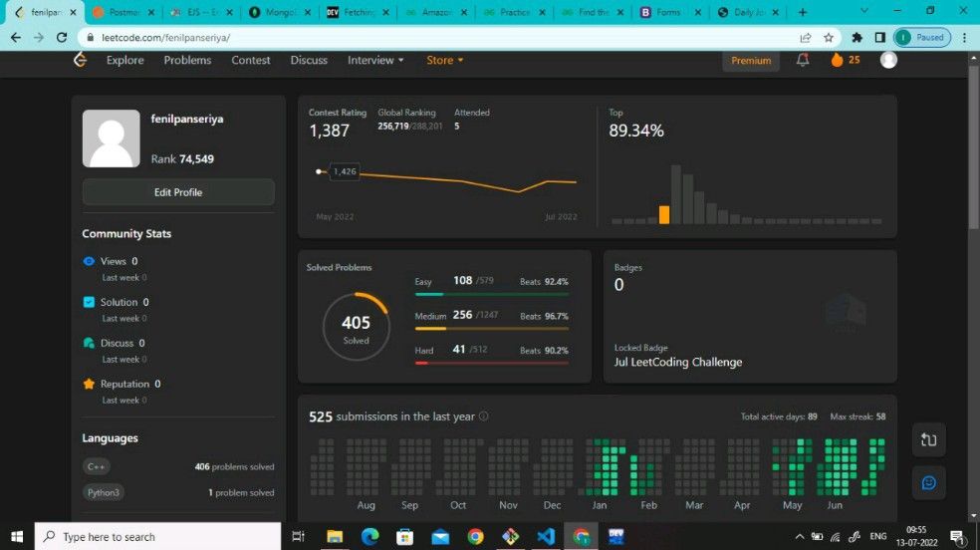Share this page using address bar share icon
This screenshot has width=980, height=550.
pos(806,38)
